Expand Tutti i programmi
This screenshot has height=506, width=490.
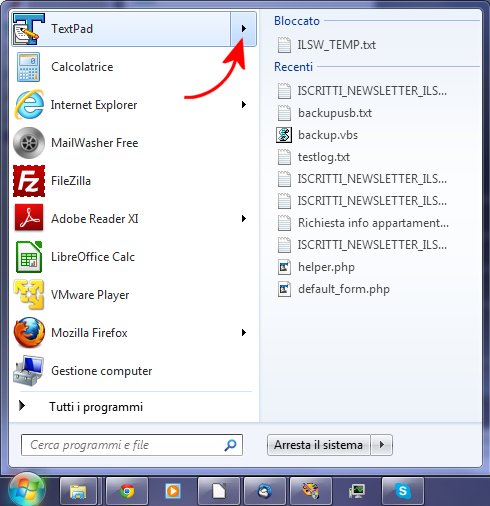tap(133, 407)
